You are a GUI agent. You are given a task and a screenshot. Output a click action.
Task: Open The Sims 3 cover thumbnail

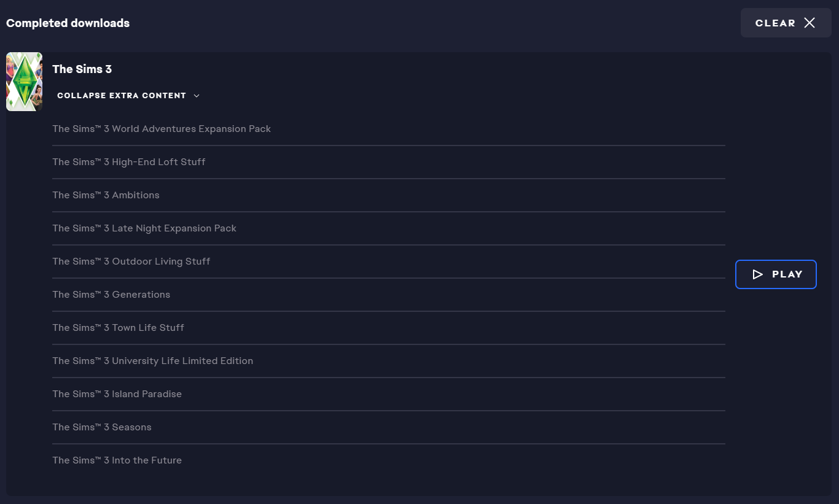point(24,82)
